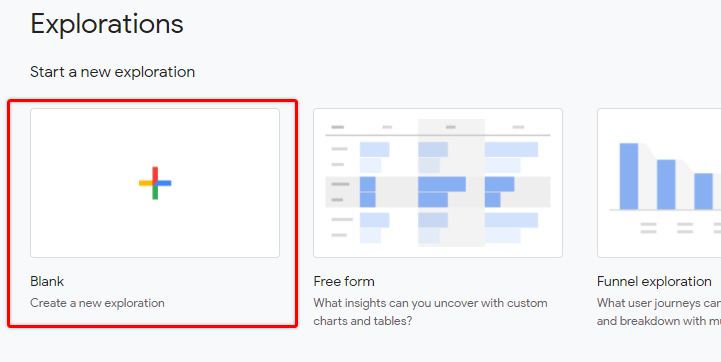The height and width of the screenshot is (362, 721).
Task: Open the Blank exploration thumbnail card
Action: click(155, 183)
